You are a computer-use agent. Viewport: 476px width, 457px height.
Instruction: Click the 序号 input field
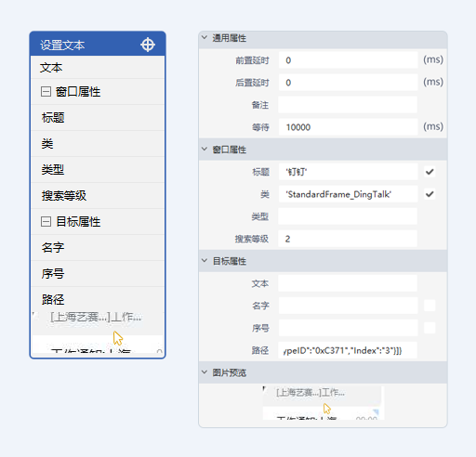(348, 328)
